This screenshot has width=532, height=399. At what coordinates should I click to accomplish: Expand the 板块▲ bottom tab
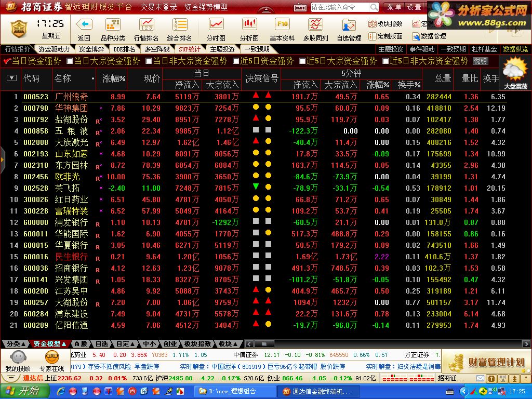(x=228, y=344)
